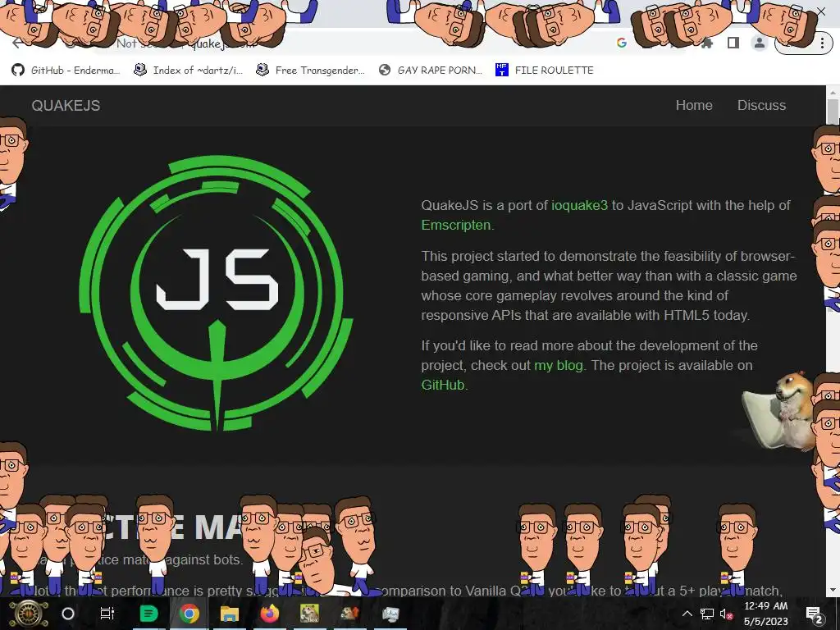This screenshot has height=630, width=840.
Task: Open the notification center icon
Action: point(815,614)
